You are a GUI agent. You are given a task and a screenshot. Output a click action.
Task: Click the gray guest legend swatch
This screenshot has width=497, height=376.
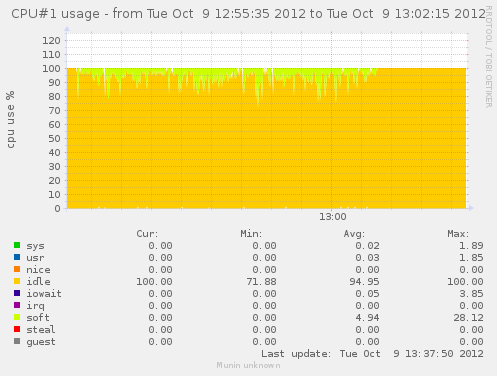17,341
